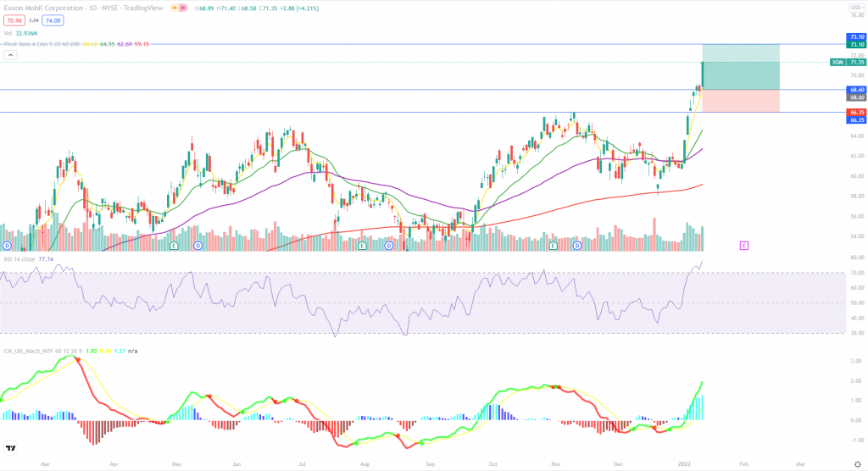Screen dimensions: 868x471
Task: Click the 58.00 price scale value
Action: (858, 196)
